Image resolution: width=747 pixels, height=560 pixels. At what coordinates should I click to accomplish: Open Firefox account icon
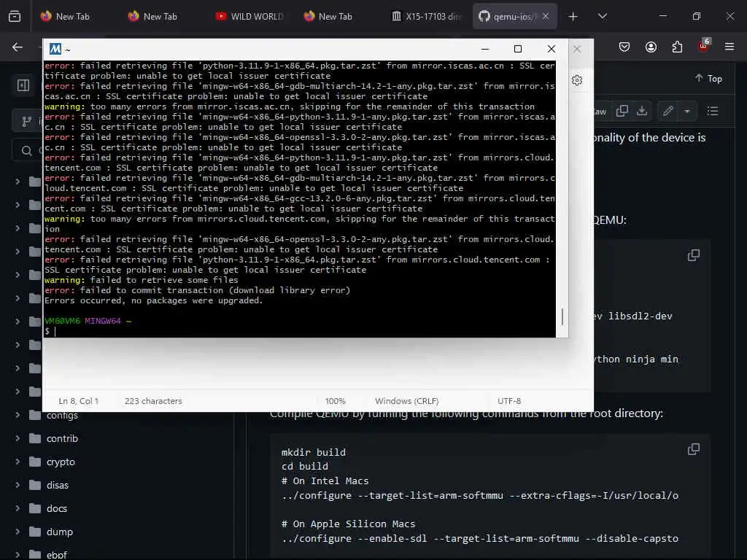651,47
